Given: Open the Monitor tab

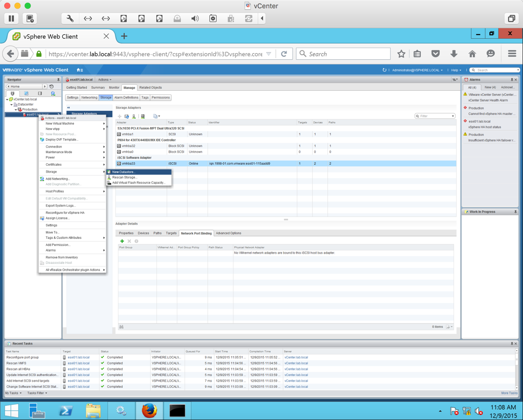Looking at the screenshot, I should (114, 87).
